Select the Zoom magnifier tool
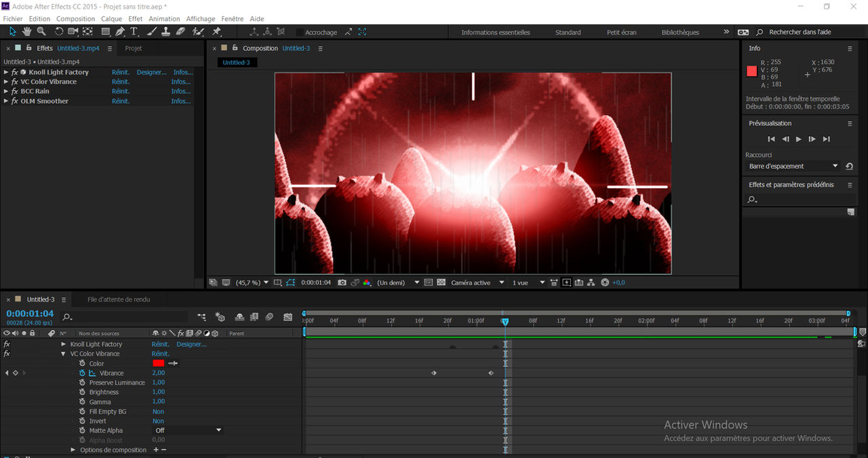The image size is (868, 458). click(x=41, y=32)
